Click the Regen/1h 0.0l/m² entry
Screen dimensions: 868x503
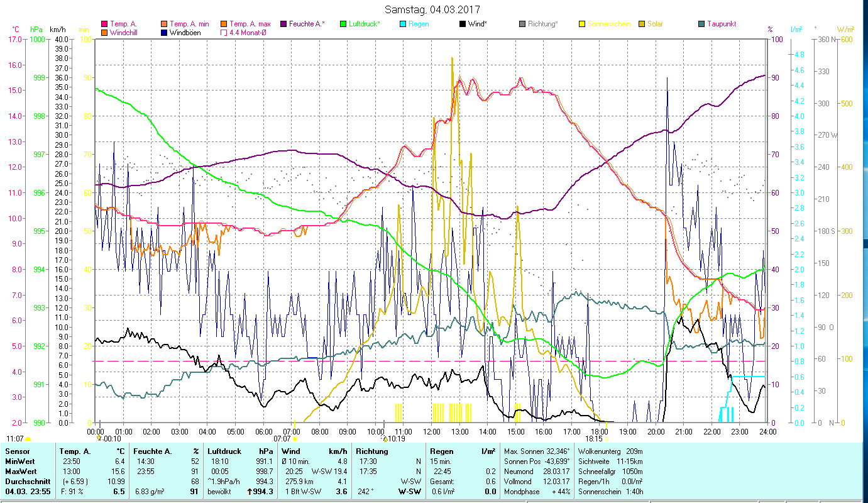point(609,482)
